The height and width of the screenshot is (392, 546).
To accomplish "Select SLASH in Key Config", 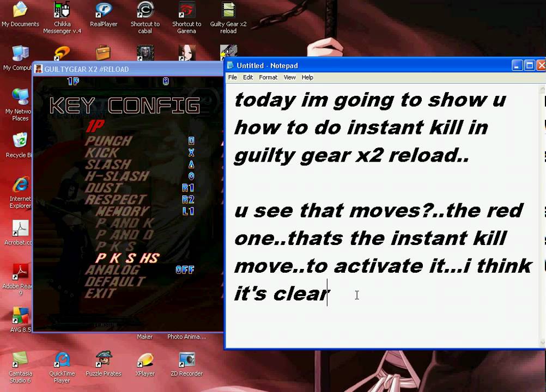I will pyautogui.click(x=108, y=164).
